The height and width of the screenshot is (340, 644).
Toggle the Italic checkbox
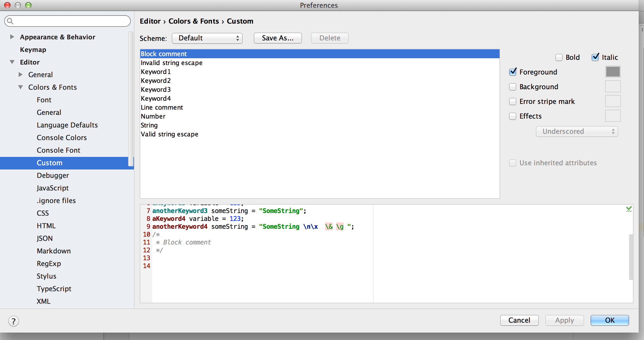[595, 57]
